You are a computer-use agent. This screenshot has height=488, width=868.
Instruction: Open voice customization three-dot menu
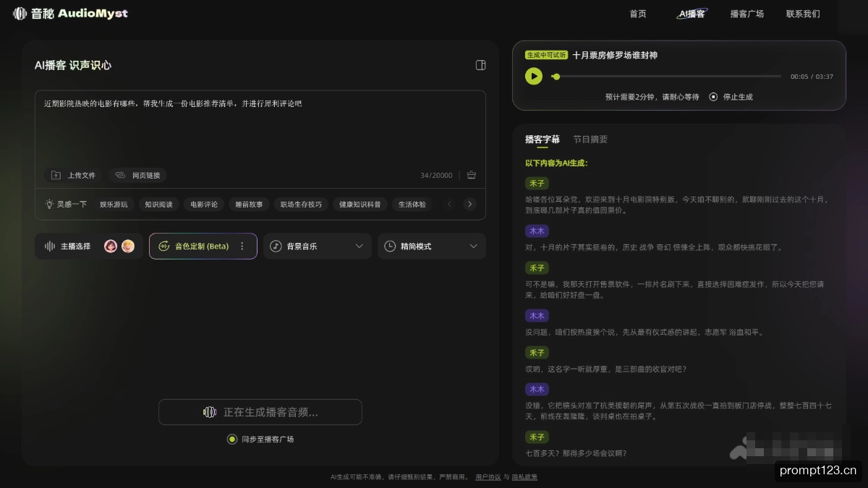(242, 246)
